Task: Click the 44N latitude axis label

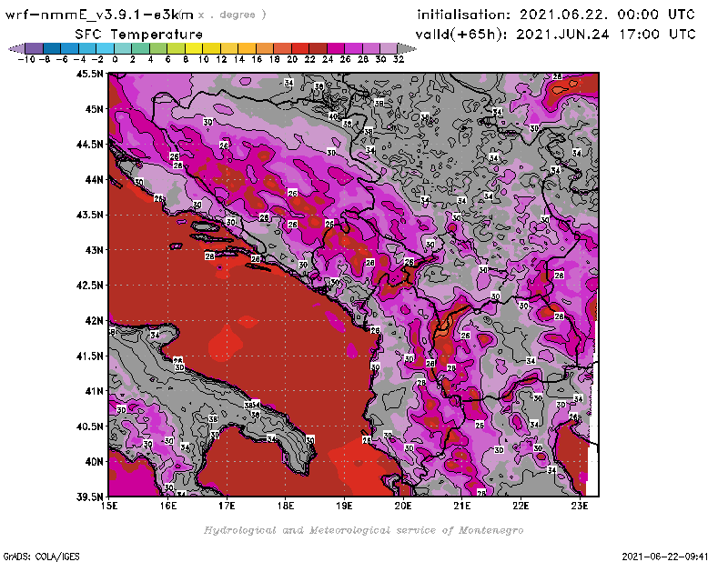Action: [94, 179]
